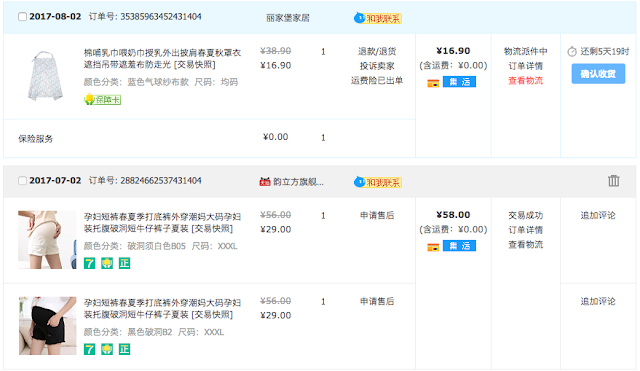Click 追加评论 for the black shorts item
640x371 pixels.
click(598, 301)
